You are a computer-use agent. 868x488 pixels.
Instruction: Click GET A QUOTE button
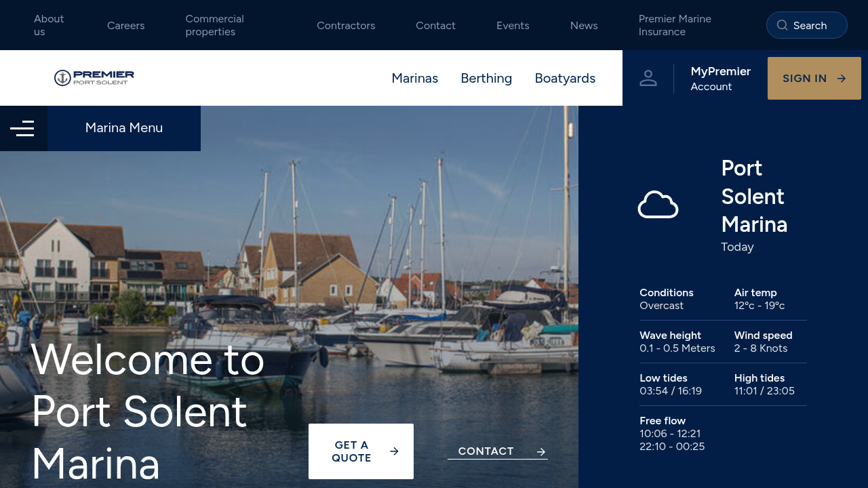[361, 451]
